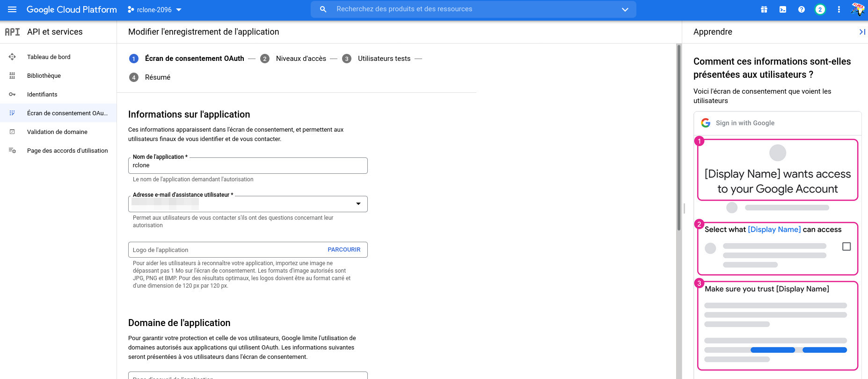Click the accords d'utilisation settings icon
Image resolution: width=868 pixels, height=379 pixels.
12,150
